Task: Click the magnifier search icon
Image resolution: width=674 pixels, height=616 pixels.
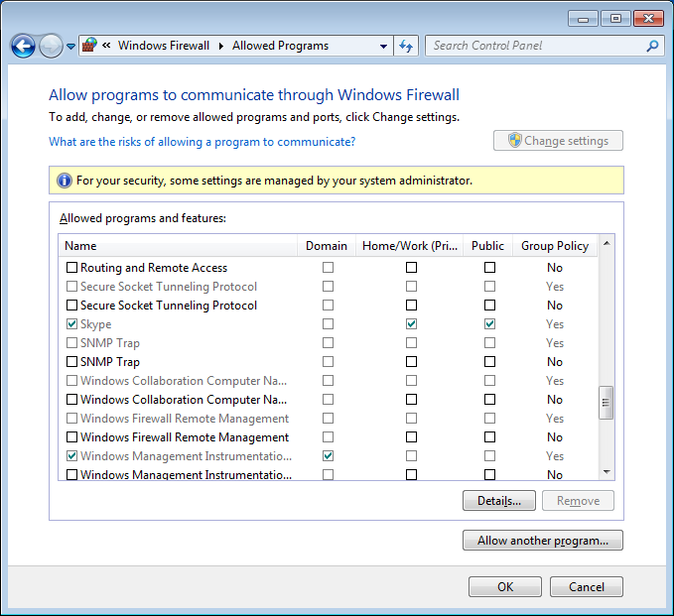Action: (652, 46)
